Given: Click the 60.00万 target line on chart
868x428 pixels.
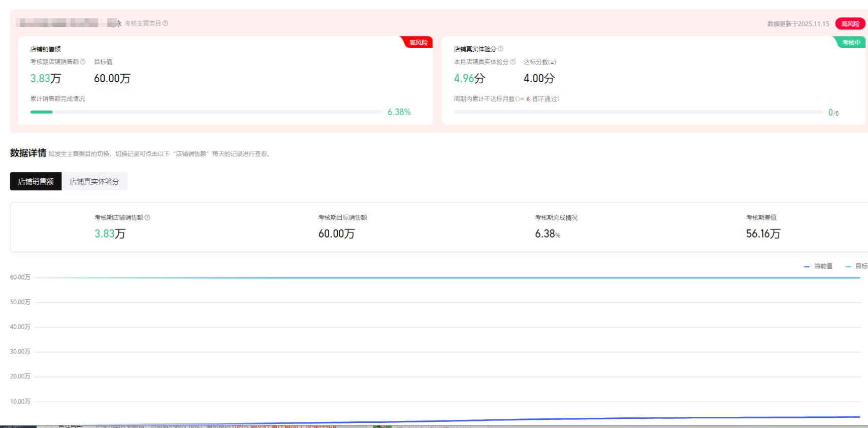Looking at the screenshot, I should pyautogui.click(x=447, y=278).
